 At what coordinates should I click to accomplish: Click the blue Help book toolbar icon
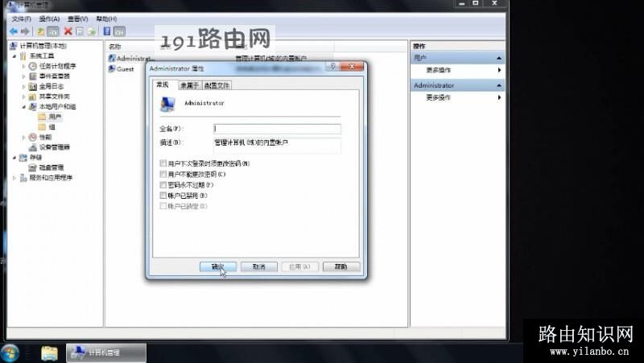point(107,31)
